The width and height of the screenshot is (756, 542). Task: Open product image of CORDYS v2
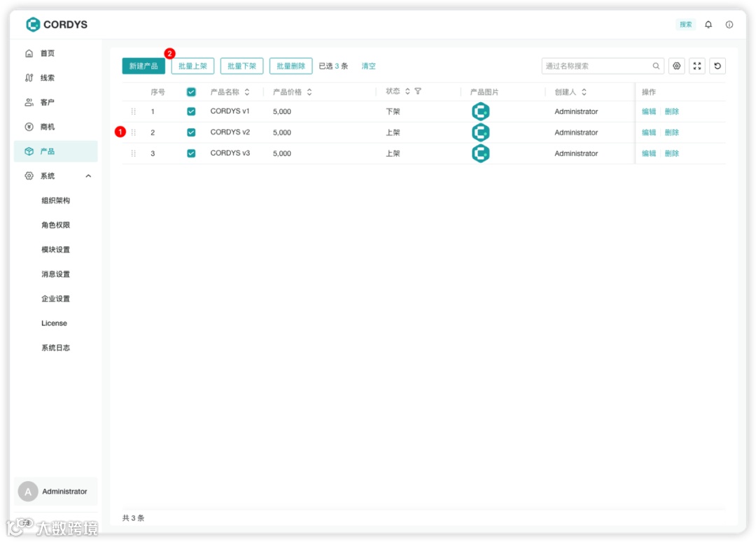(481, 132)
